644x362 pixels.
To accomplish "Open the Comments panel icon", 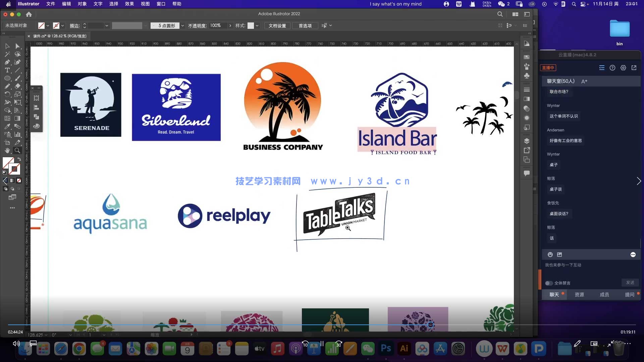I will [x=527, y=173].
